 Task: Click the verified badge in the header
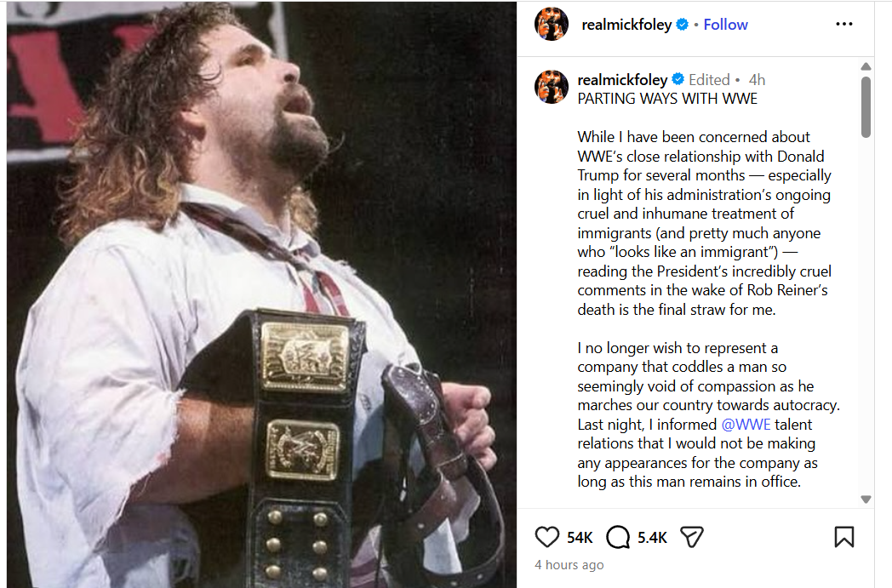pos(682,26)
